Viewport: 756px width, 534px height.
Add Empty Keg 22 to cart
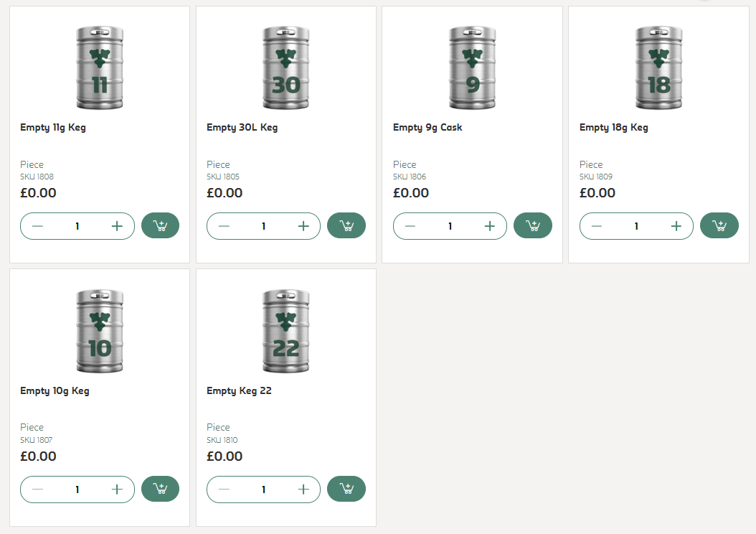[x=346, y=489]
